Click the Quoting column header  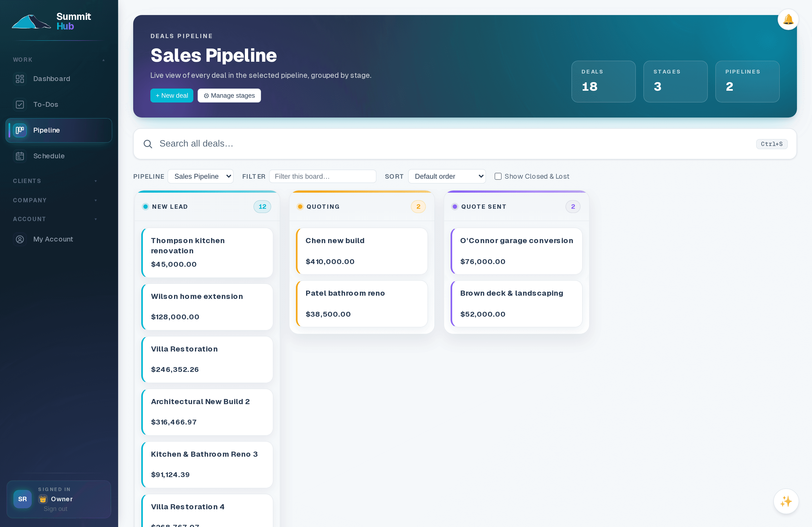pos(362,207)
